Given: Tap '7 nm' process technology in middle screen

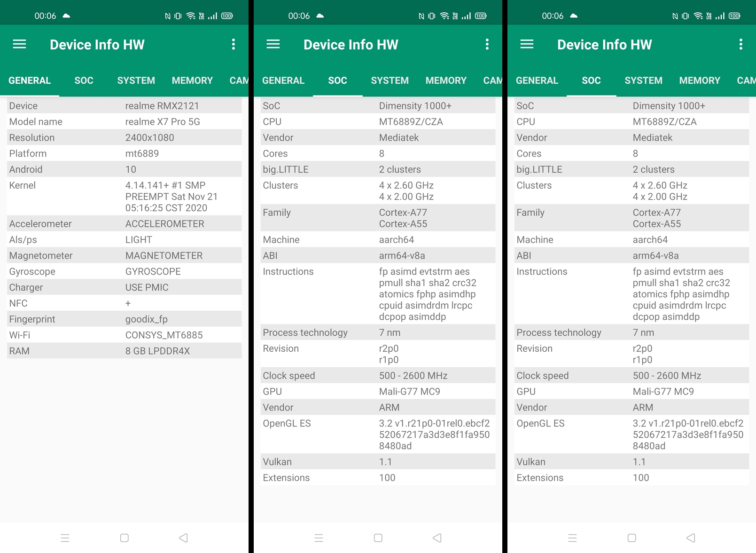Looking at the screenshot, I should click(x=390, y=333).
